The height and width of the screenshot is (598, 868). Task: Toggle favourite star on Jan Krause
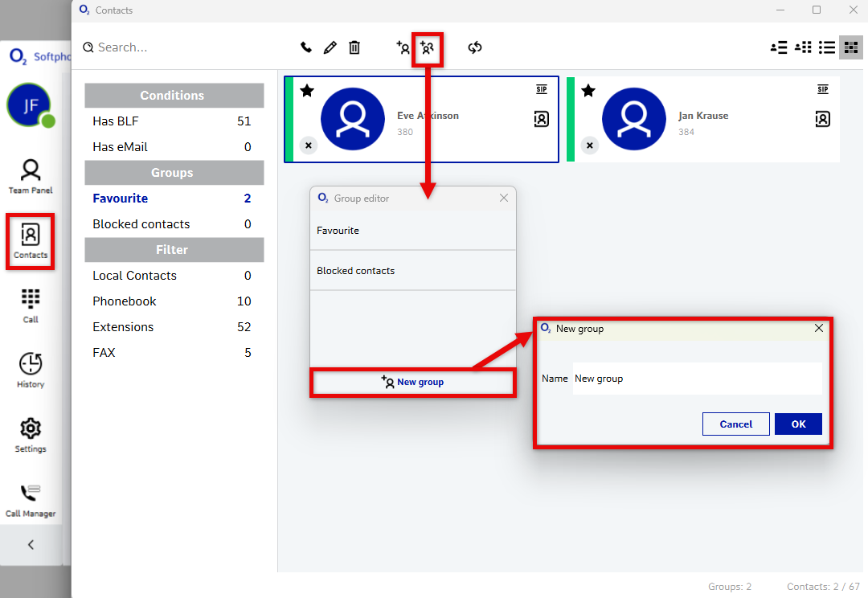[588, 91]
